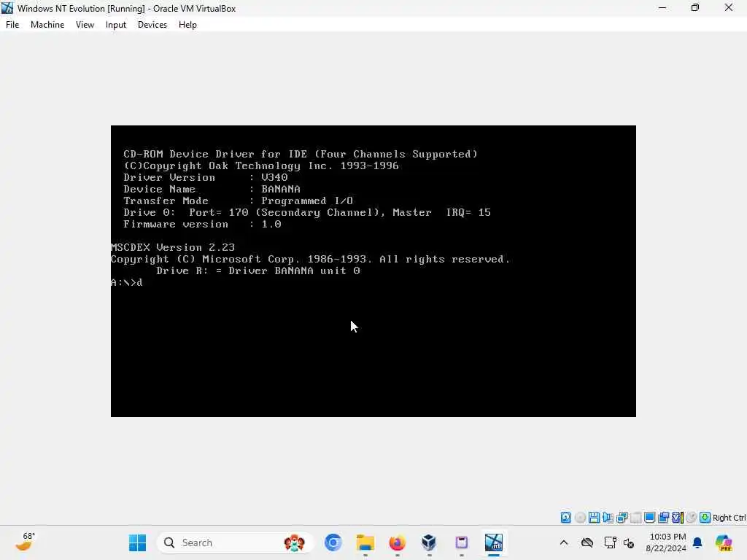
Task: Click the audio status icon
Action: [x=608, y=518]
